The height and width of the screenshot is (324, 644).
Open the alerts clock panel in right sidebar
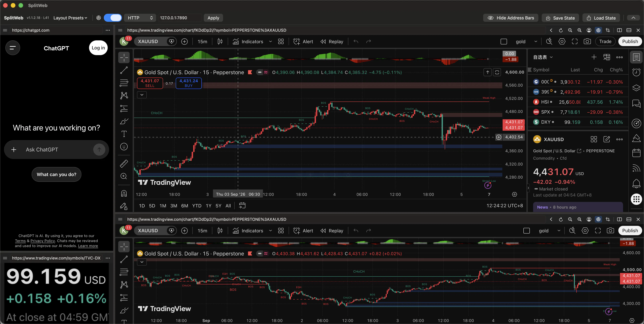tap(636, 72)
